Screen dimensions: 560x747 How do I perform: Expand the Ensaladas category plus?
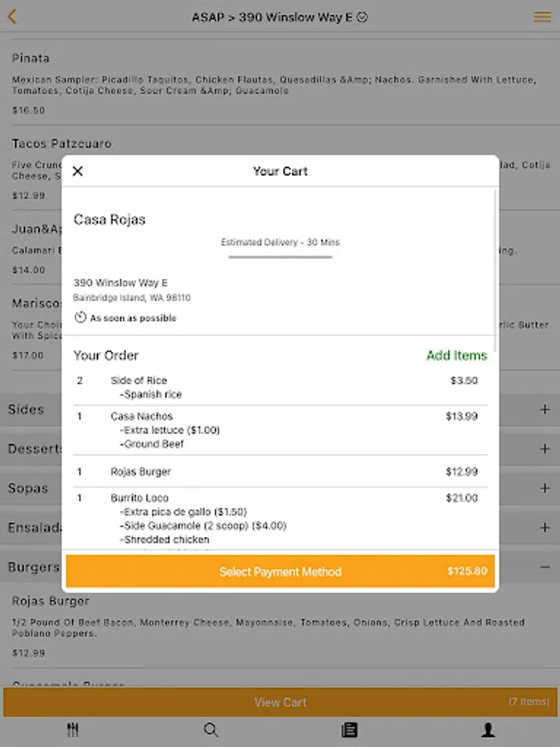point(545,528)
